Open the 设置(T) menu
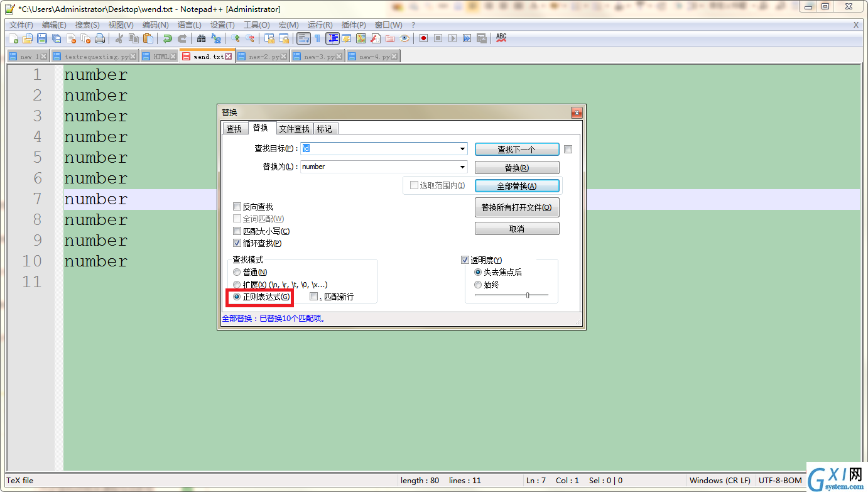 point(222,25)
